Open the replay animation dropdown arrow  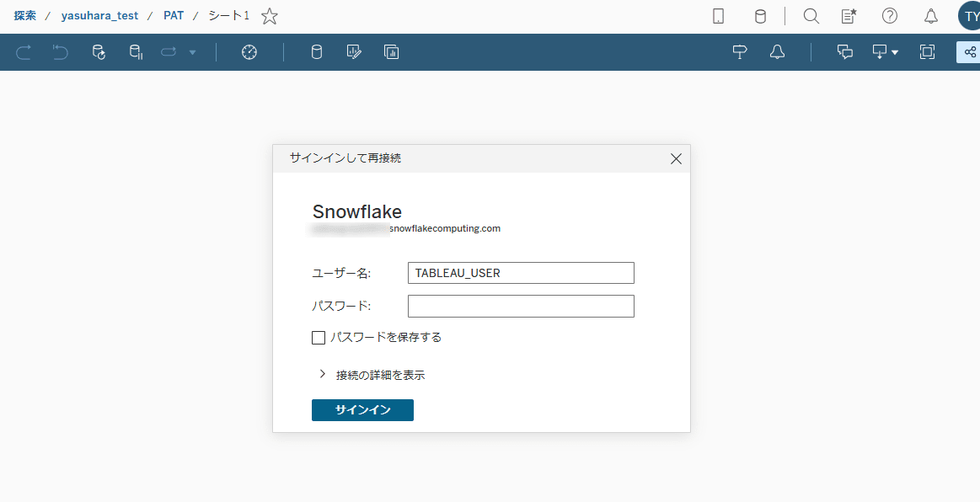tap(192, 52)
